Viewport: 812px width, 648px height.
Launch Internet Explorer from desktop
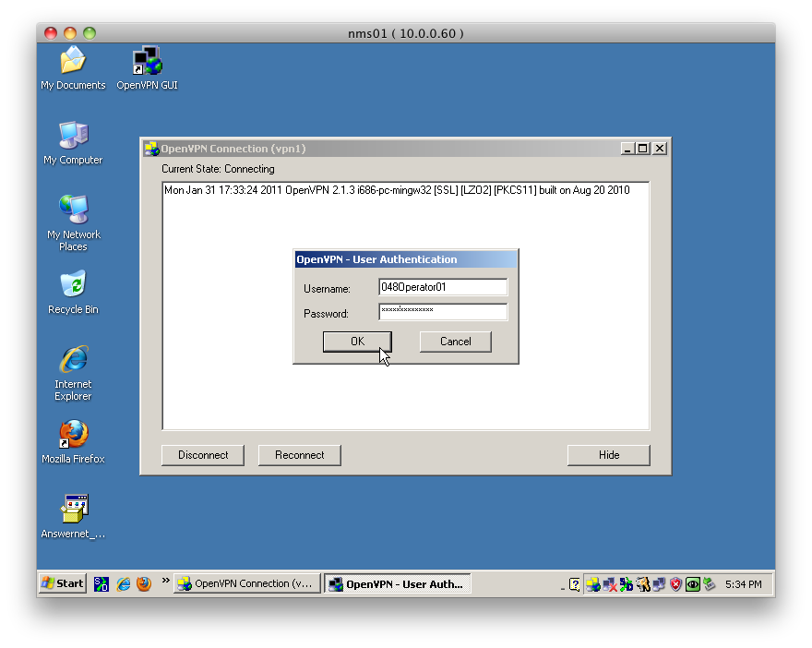[x=73, y=374]
